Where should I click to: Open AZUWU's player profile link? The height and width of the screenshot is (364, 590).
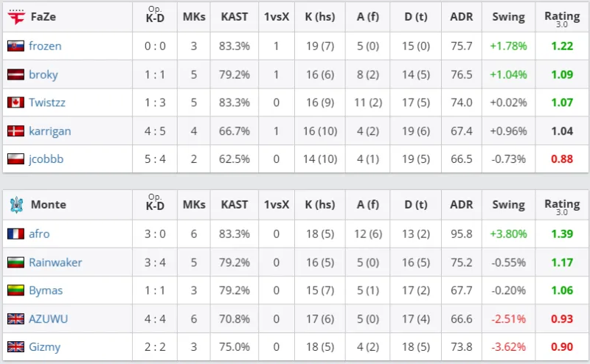48,318
